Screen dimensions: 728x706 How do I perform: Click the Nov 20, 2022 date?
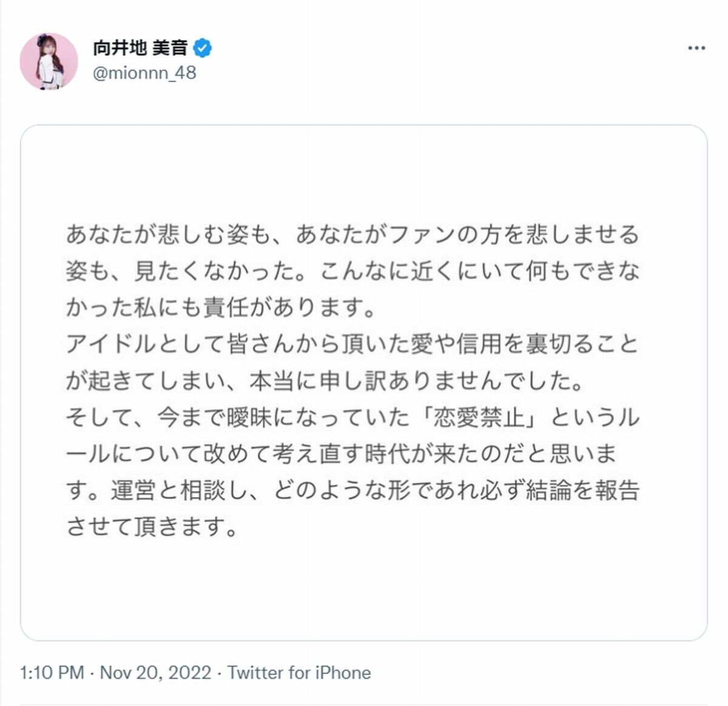click(155, 673)
